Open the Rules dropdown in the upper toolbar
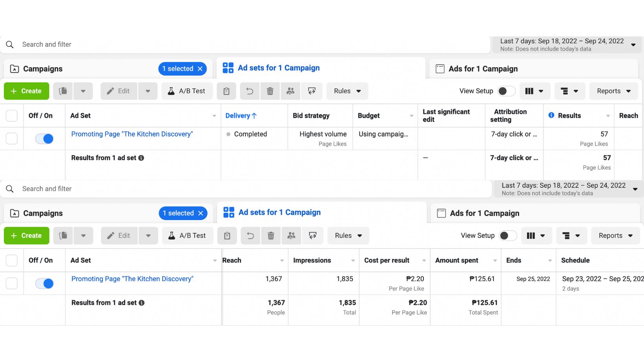644x363 pixels. pyautogui.click(x=347, y=91)
